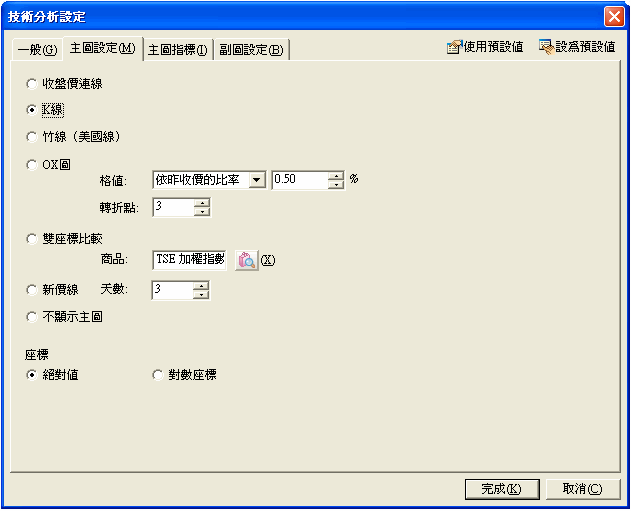This screenshot has width=631, height=511.
Task: Select the 不顯示主圖 radio button
Action: coord(31,317)
